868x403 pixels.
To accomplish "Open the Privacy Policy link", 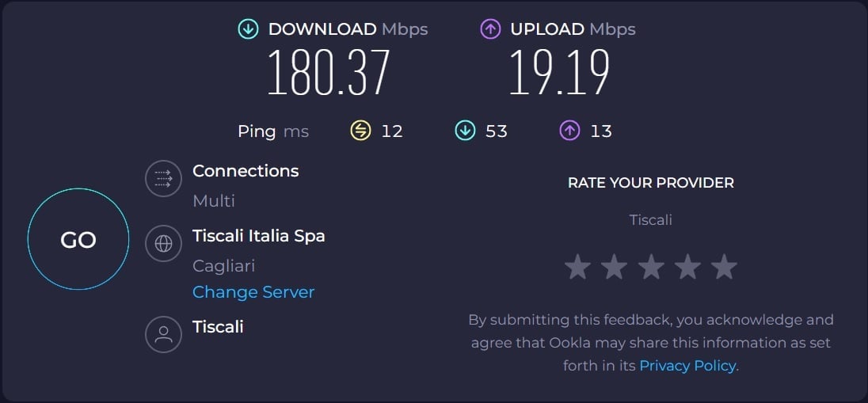I will tap(687, 366).
